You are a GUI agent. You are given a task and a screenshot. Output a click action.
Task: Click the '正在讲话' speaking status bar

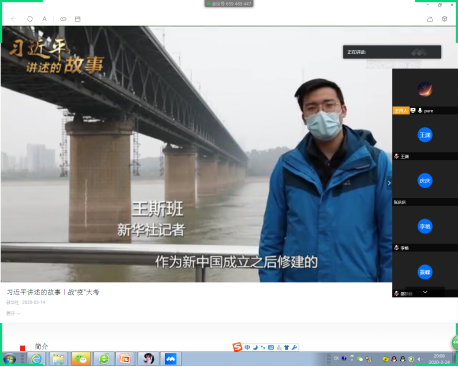(x=392, y=52)
